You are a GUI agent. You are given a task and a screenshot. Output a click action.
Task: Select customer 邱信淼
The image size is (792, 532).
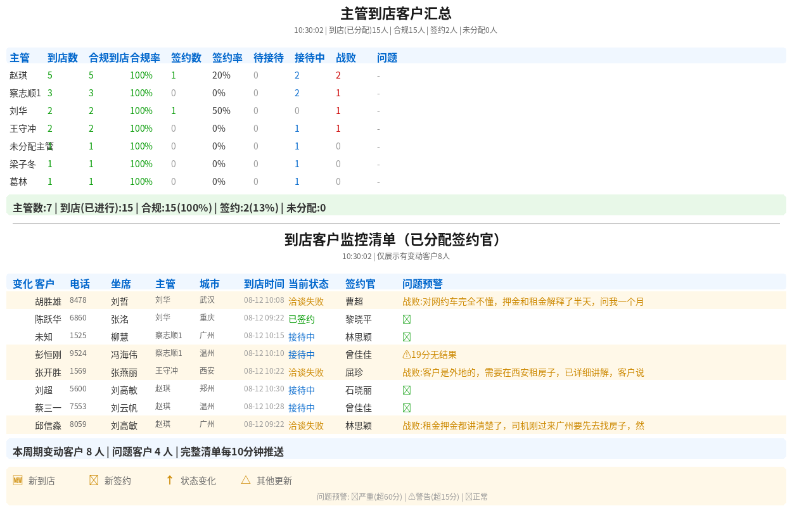point(48,426)
